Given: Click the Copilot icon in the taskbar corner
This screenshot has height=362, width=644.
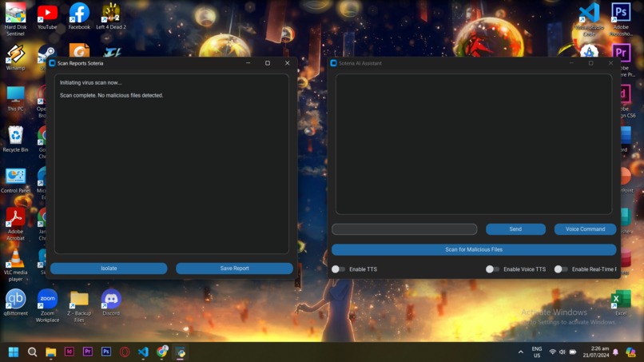Looking at the screenshot, I should pos(630,352).
